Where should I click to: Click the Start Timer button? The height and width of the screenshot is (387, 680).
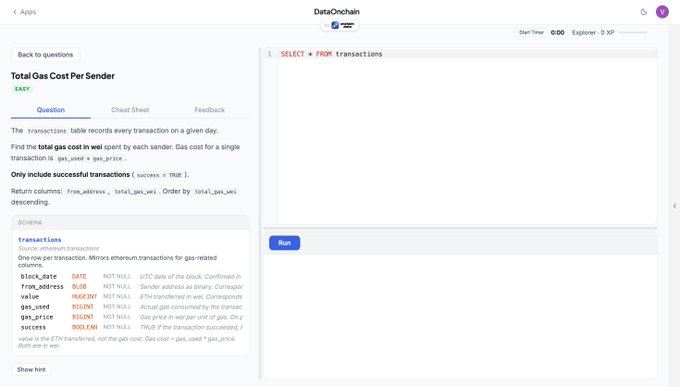point(531,33)
